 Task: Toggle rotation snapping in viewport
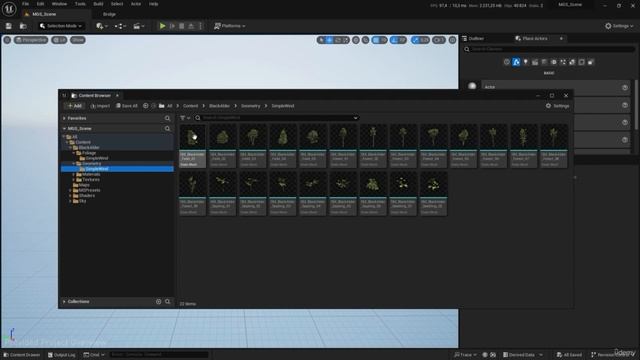pos(394,40)
